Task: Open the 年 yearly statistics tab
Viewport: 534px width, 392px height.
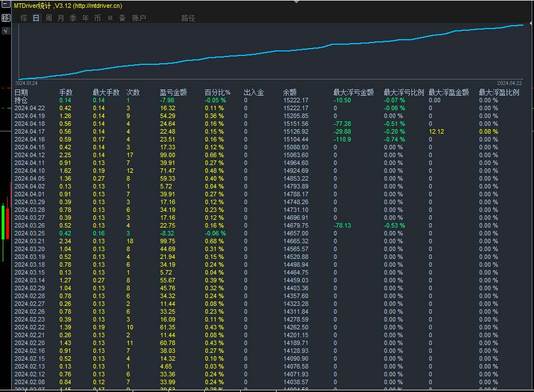Action: coord(85,18)
